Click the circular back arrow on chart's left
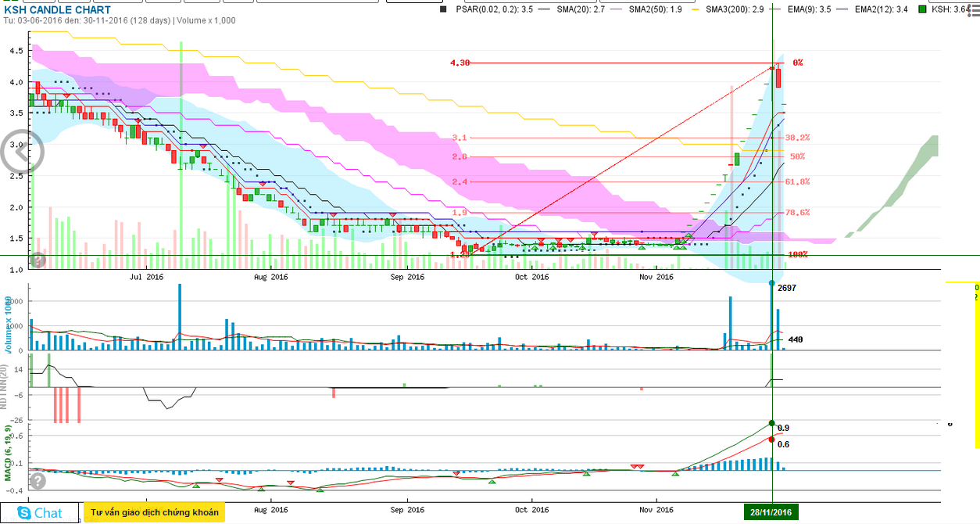980x524 pixels. coord(20,153)
